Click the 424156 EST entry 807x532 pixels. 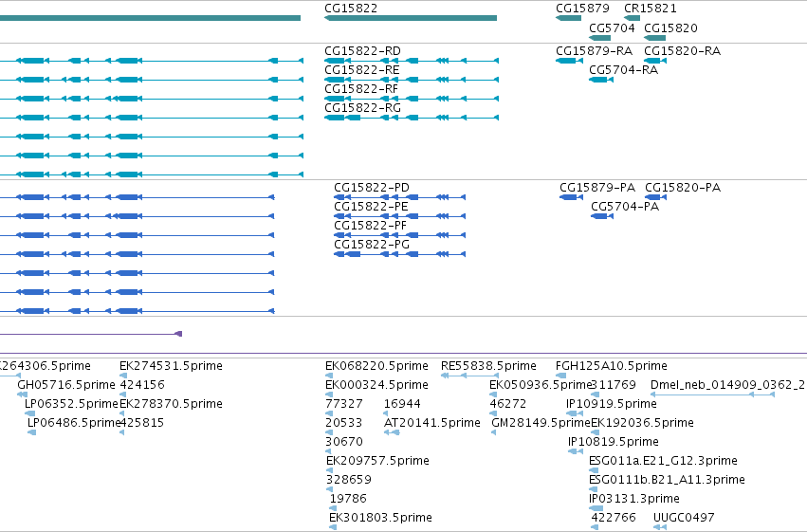(x=142, y=385)
